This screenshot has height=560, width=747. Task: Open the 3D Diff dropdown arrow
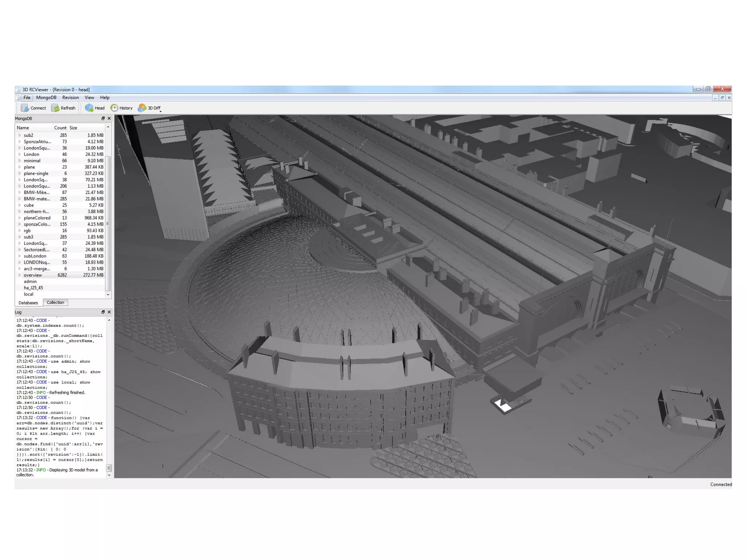(160, 111)
